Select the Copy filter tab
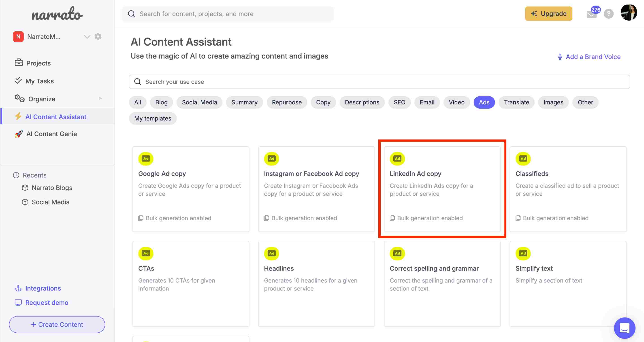The width and height of the screenshot is (644, 342). click(x=323, y=102)
